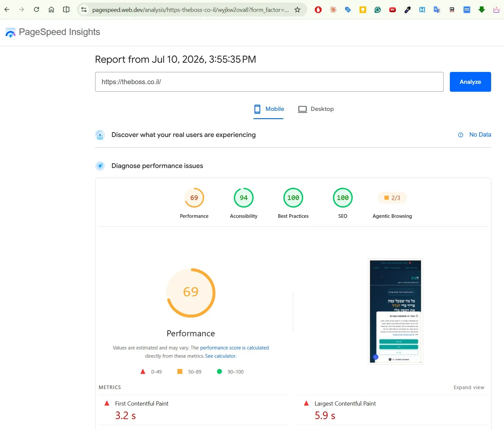
Task: Click the diagnose performance radar icon
Action: click(100, 166)
